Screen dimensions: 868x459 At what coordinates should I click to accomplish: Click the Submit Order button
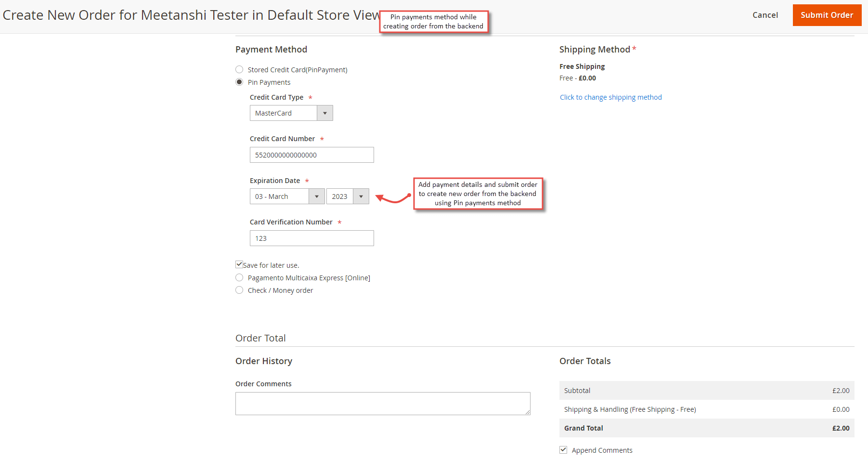[827, 15]
